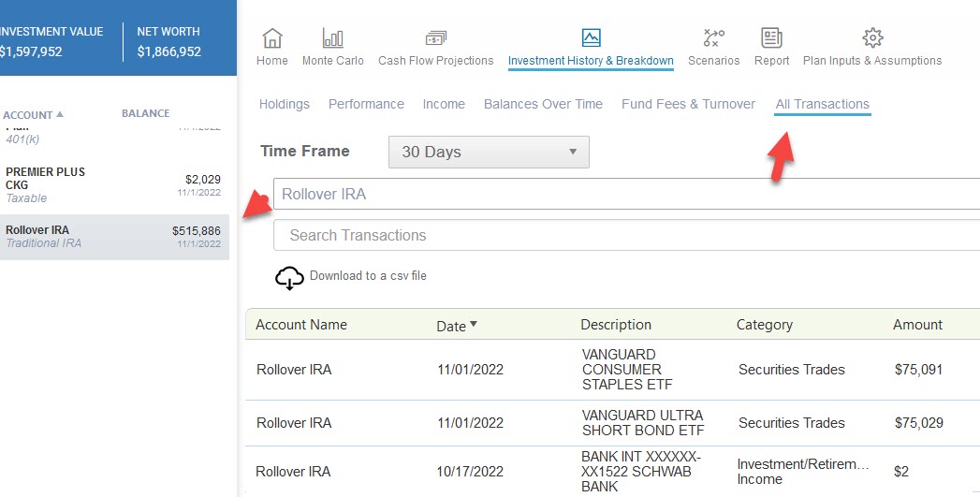
Task: Open Plan Inputs & Assumptions label
Action: click(x=871, y=61)
